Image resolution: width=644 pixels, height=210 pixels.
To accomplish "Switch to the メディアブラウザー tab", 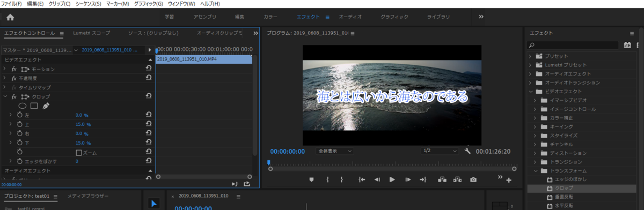I will pyautogui.click(x=88, y=197).
